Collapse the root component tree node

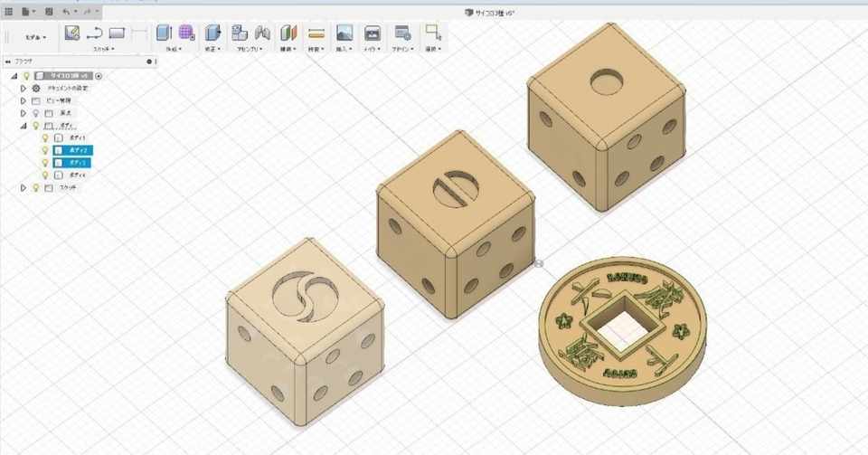click(x=14, y=76)
